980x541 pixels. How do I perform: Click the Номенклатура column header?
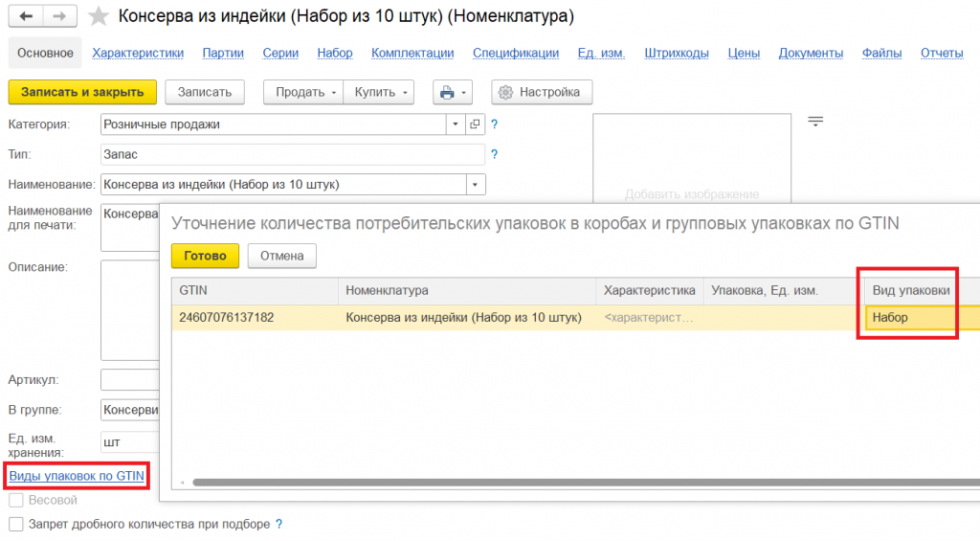pos(467,291)
